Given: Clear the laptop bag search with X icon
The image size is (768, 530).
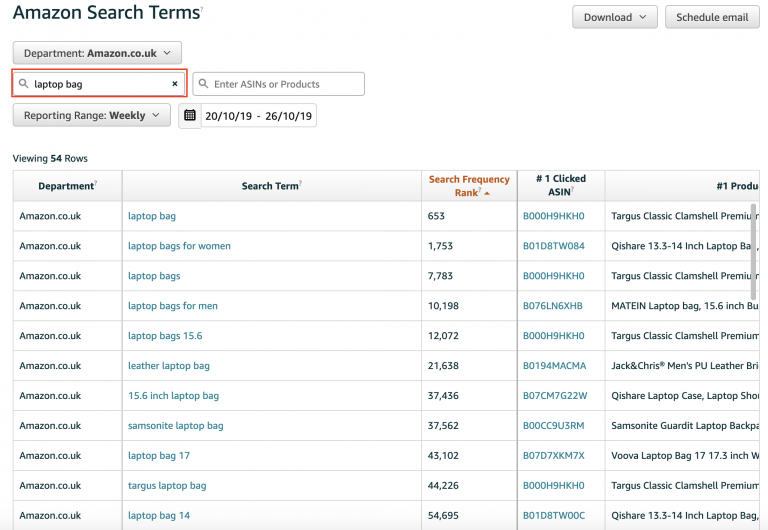Looking at the screenshot, I should 174,84.
